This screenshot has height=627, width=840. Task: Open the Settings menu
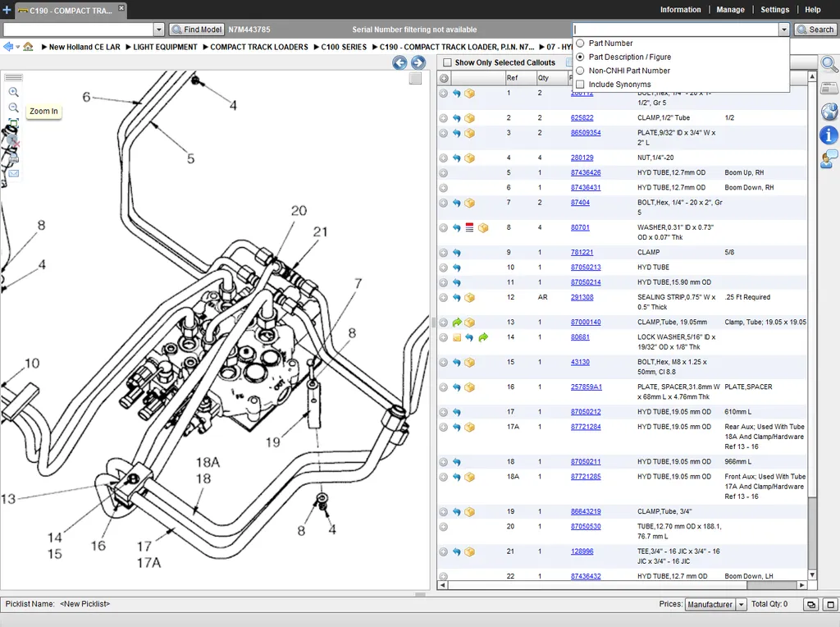click(774, 10)
